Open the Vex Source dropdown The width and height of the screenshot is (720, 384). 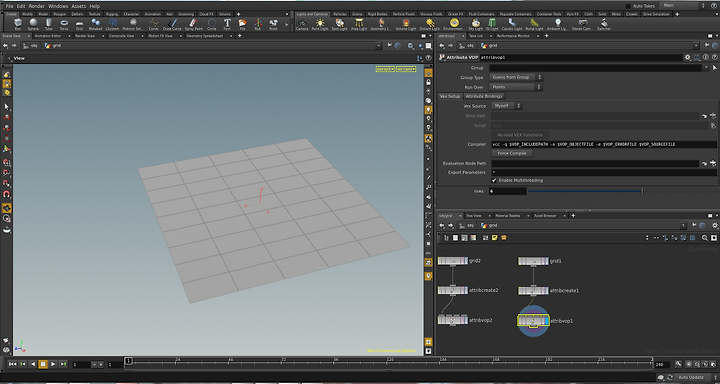pos(507,106)
